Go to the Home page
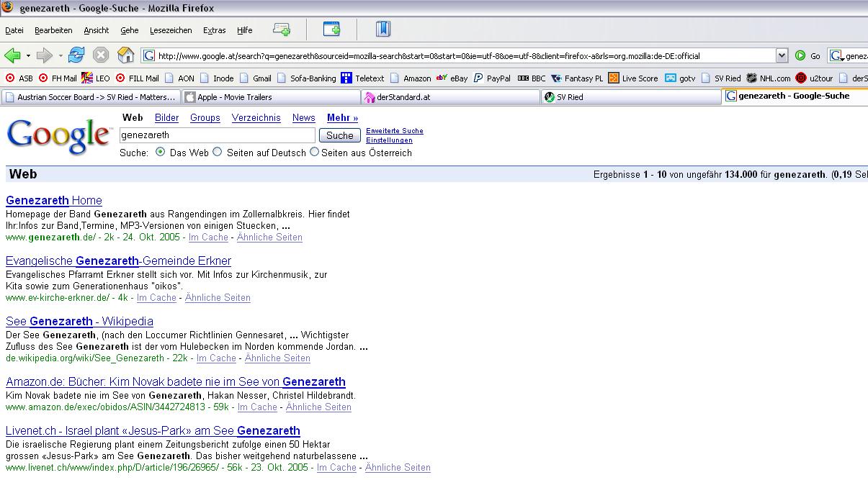Screen dimensions: 868x480 125,55
